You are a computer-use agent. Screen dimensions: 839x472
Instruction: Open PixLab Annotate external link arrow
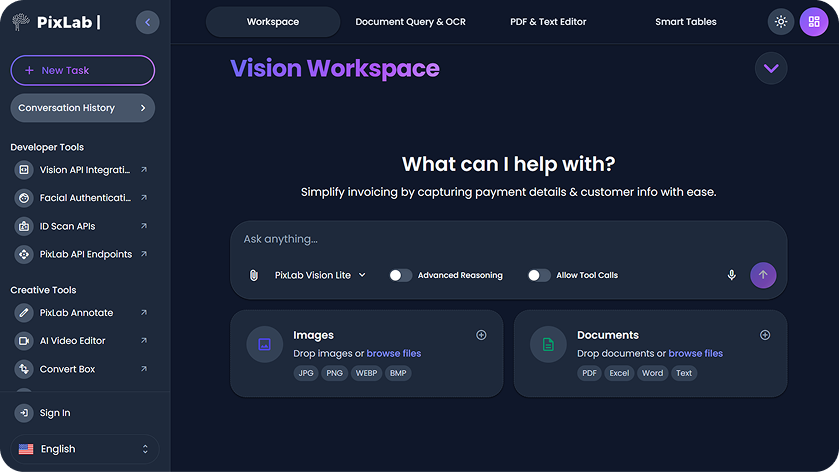coord(144,313)
